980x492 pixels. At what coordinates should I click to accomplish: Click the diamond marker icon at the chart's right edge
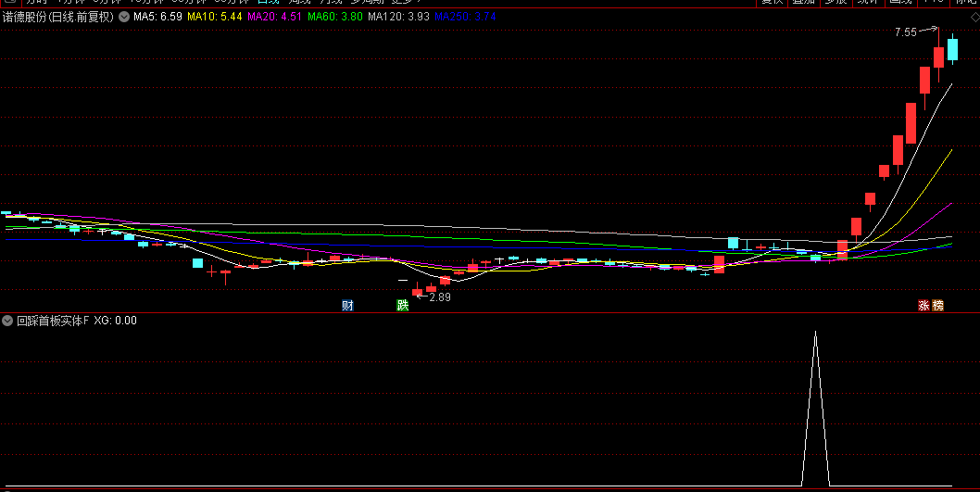(975, 17)
